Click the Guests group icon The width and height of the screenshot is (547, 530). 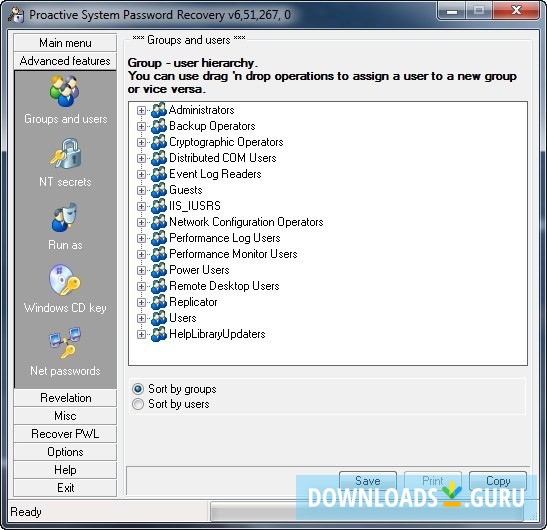[159, 190]
